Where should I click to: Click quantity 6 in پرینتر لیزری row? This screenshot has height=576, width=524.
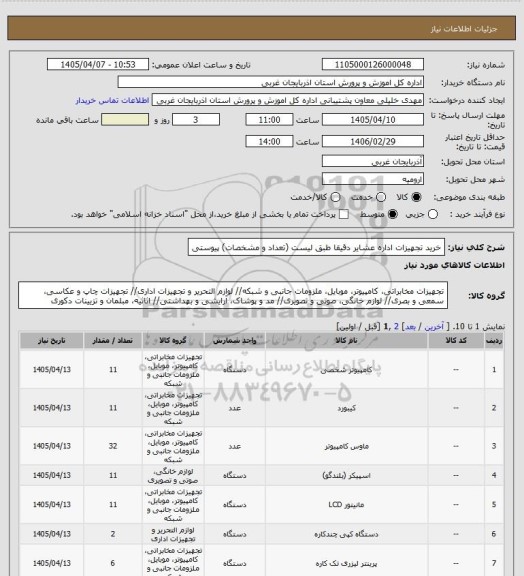112,563
